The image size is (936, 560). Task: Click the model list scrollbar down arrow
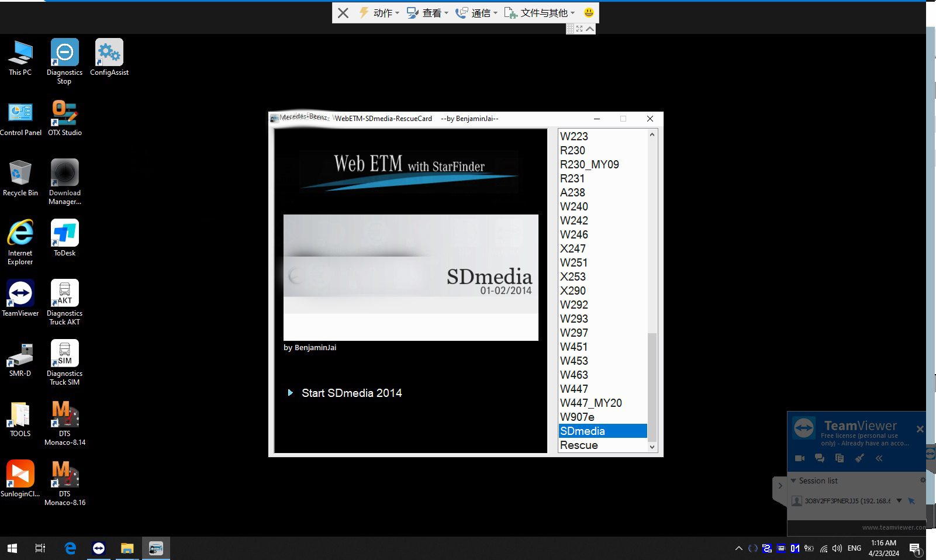[x=652, y=447]
